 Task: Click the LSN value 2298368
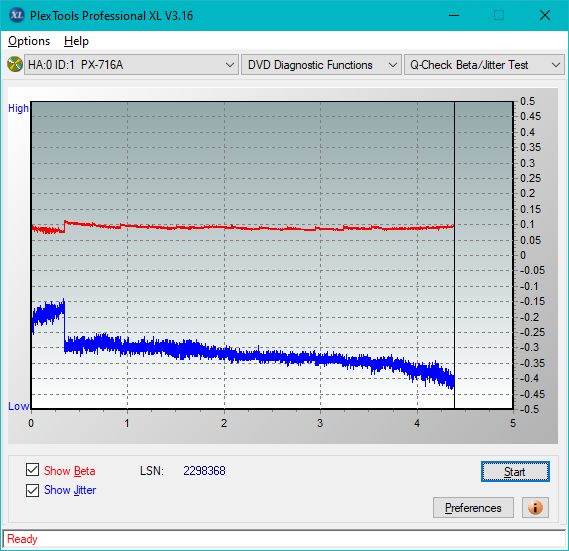click(204, 471)
